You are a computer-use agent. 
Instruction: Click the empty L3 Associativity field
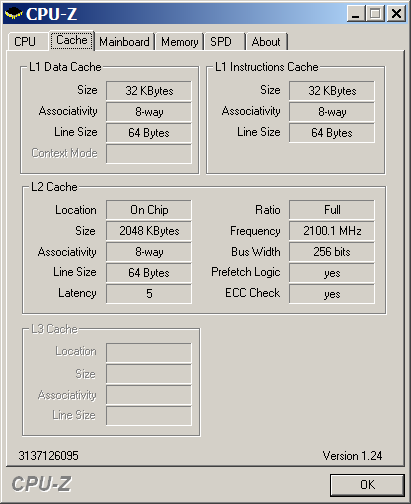click(149, 395)
